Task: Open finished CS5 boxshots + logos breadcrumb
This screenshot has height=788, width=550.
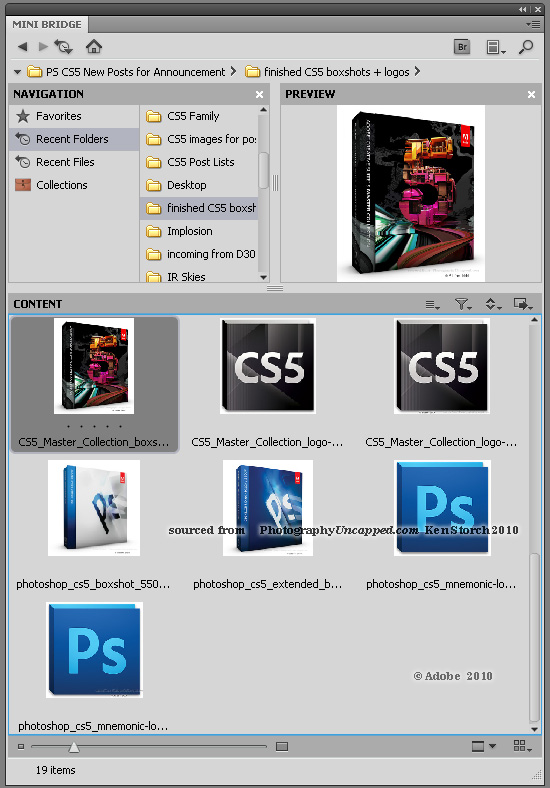Action: click(x=327, y=72)
